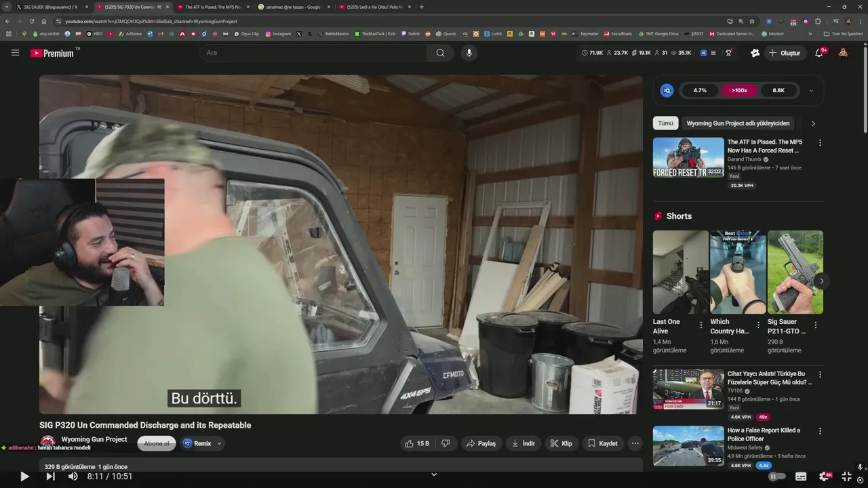Like the video with thumbs up

pyautogui.click(x=416, y=443)
